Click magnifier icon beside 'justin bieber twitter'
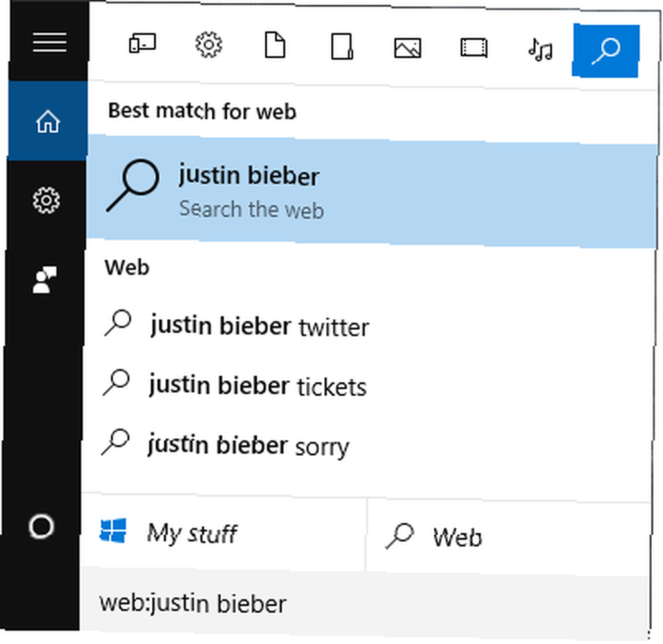 point(118,323)
